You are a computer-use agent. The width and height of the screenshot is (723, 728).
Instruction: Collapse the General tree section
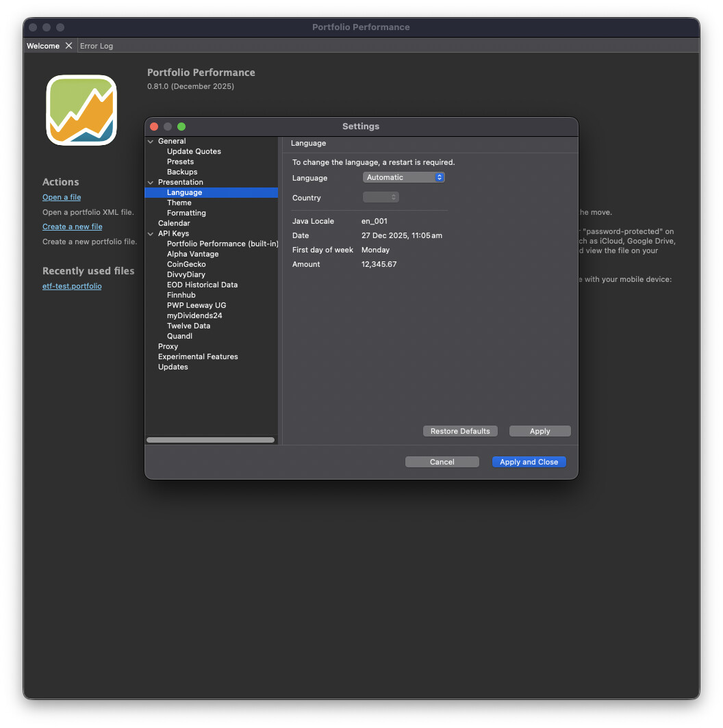point(151,142)
